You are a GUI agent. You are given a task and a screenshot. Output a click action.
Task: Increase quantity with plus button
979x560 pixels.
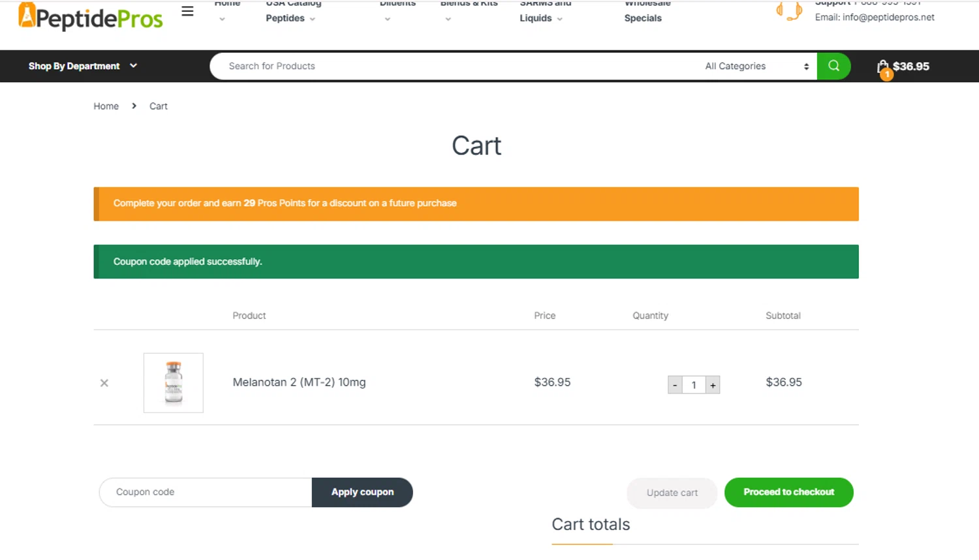tap(713, 385)
